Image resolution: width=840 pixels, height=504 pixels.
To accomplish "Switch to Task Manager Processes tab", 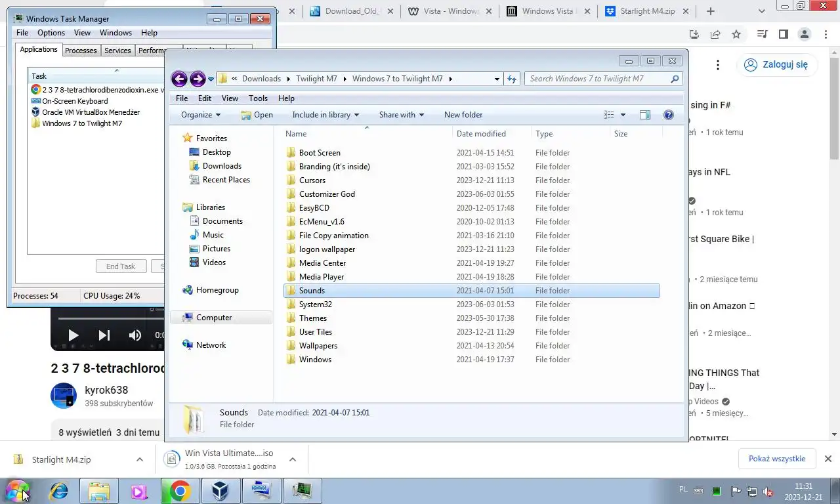I will pos(81,50).
